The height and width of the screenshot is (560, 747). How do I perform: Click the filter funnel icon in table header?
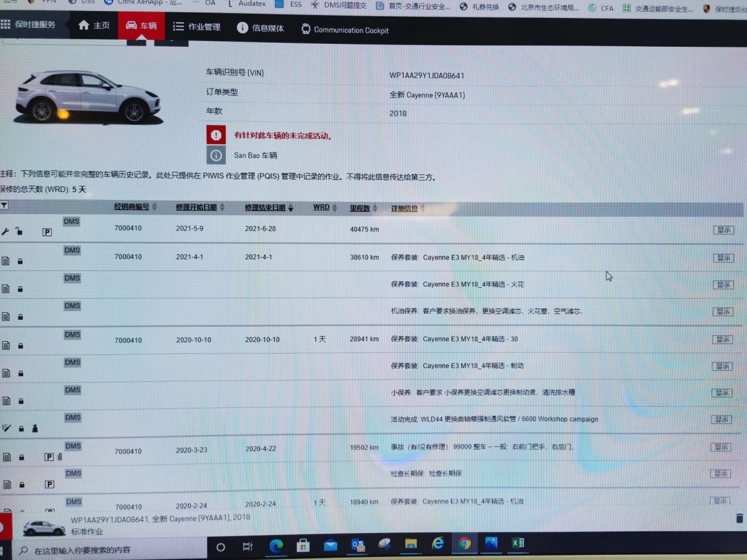point(4,205)
